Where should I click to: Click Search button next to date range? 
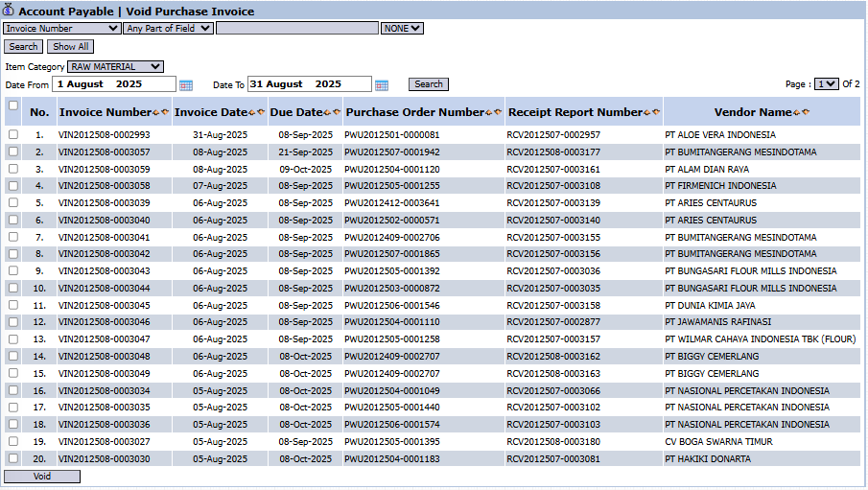[429, 84]
